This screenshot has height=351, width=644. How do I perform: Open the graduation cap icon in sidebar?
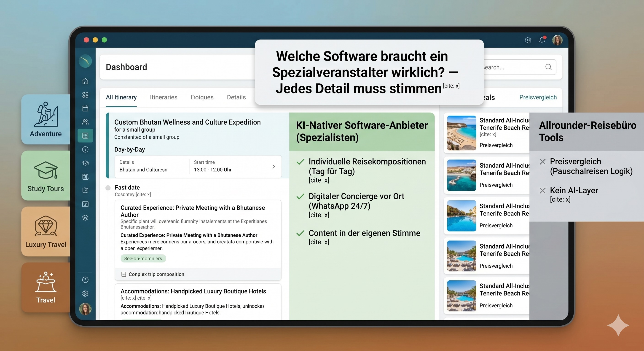click(85, 163)
